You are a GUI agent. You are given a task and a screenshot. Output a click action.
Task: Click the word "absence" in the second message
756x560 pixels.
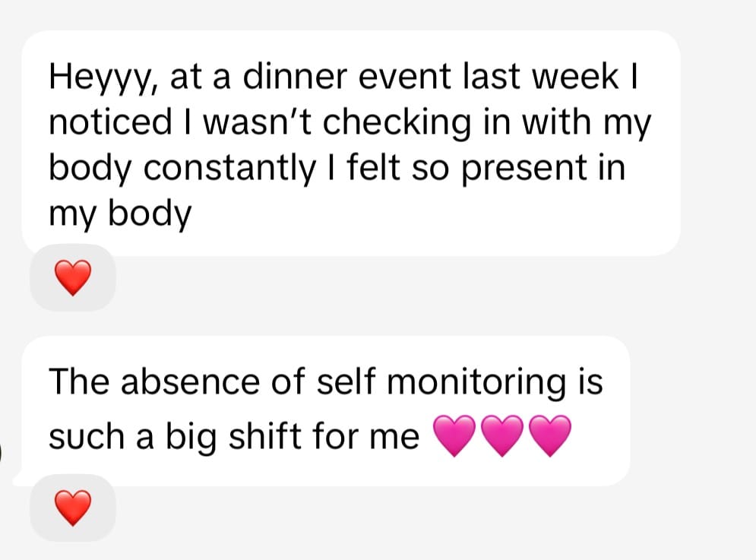(x=176, y=381)
